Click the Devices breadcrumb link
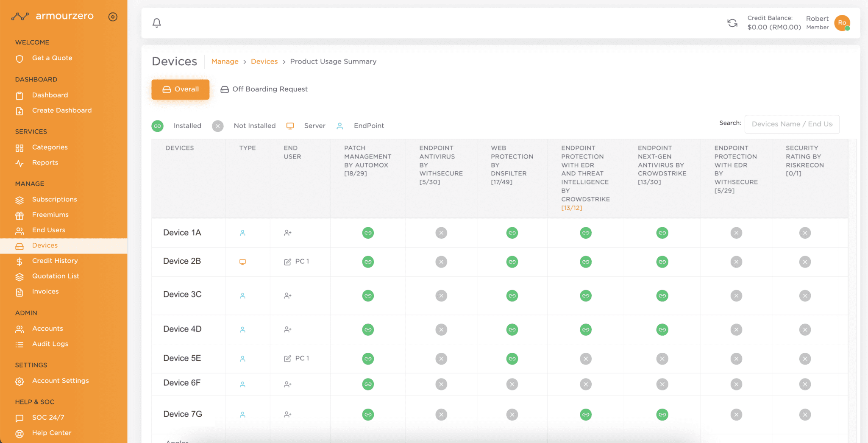Viewport: 868px width, 443px height. click(x=264, y=61)
